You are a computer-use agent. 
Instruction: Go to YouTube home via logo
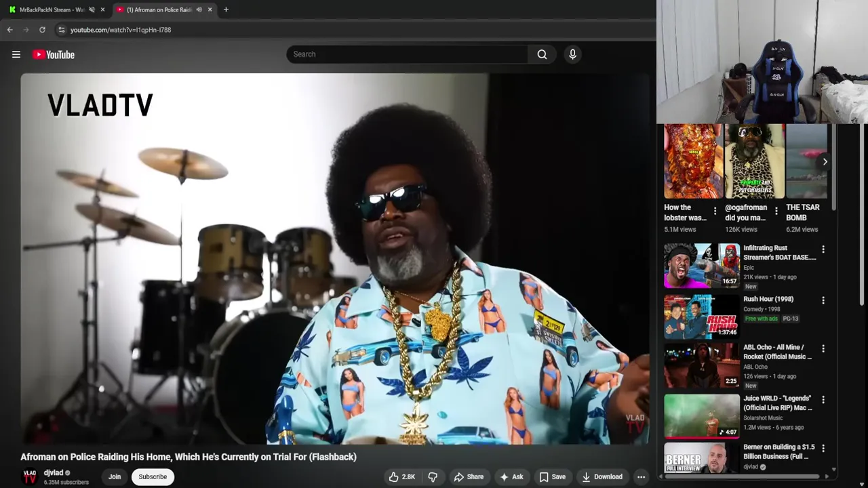[x=54, y=55]
